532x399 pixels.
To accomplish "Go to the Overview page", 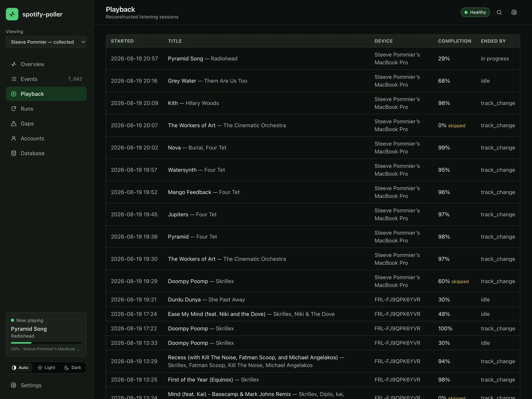I will point(46,64).
